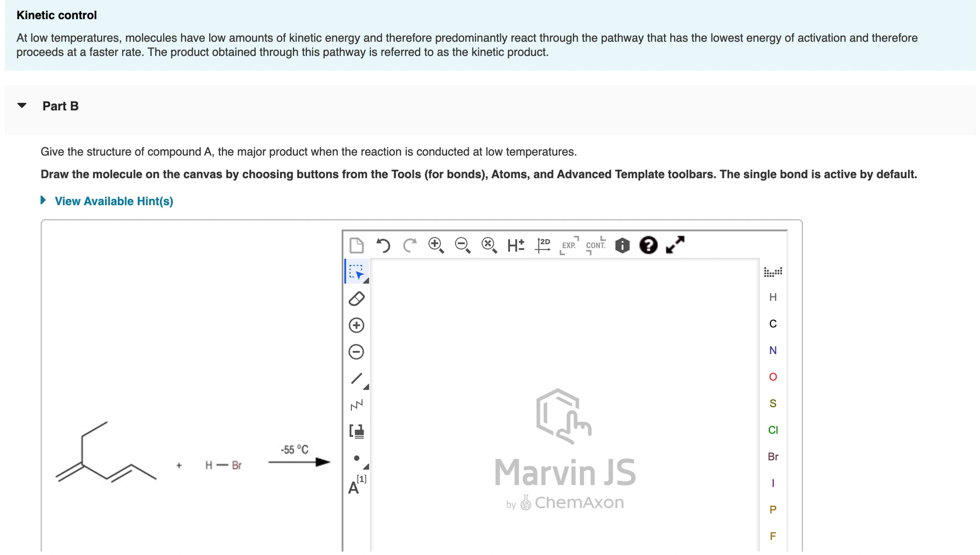Toggle fullscreen mode for the editor
980x555 pixels.
click(675, 244)
